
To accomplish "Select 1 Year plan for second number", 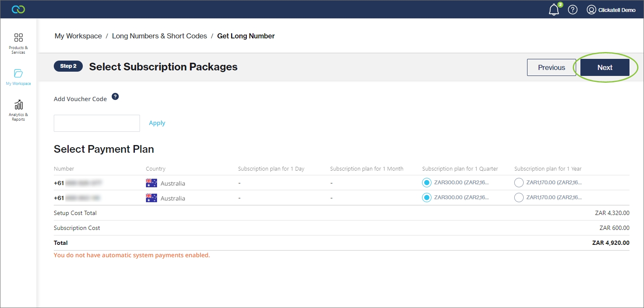I will 519,198.
